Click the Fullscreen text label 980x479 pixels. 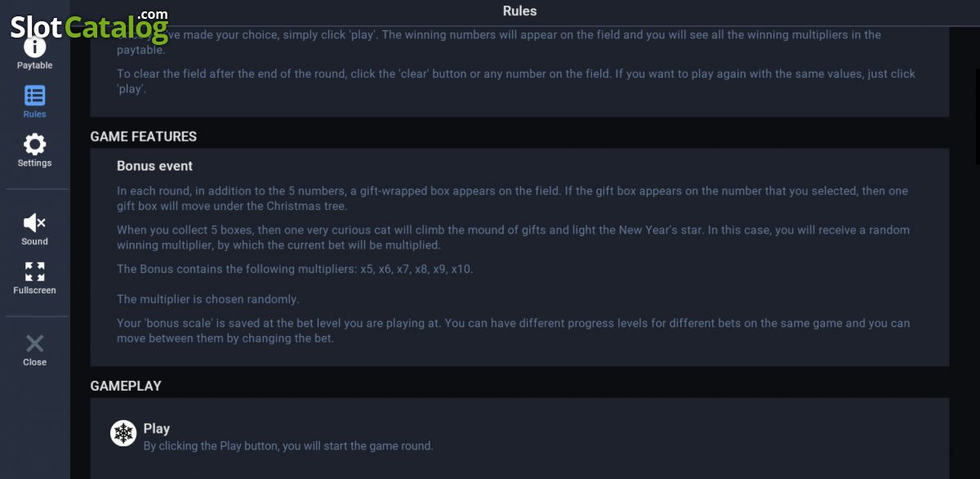click(34, 291)
